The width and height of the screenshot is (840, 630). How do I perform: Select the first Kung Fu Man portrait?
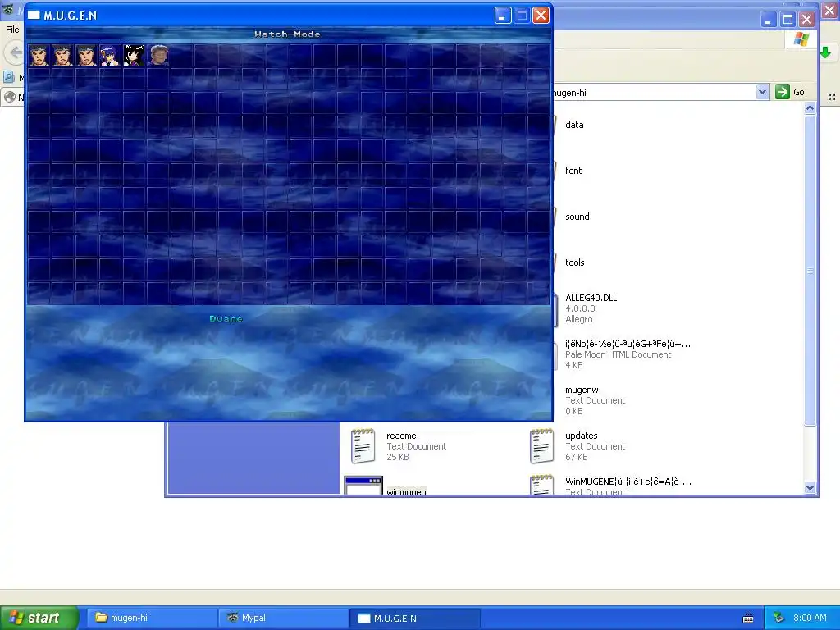(39, 56)
